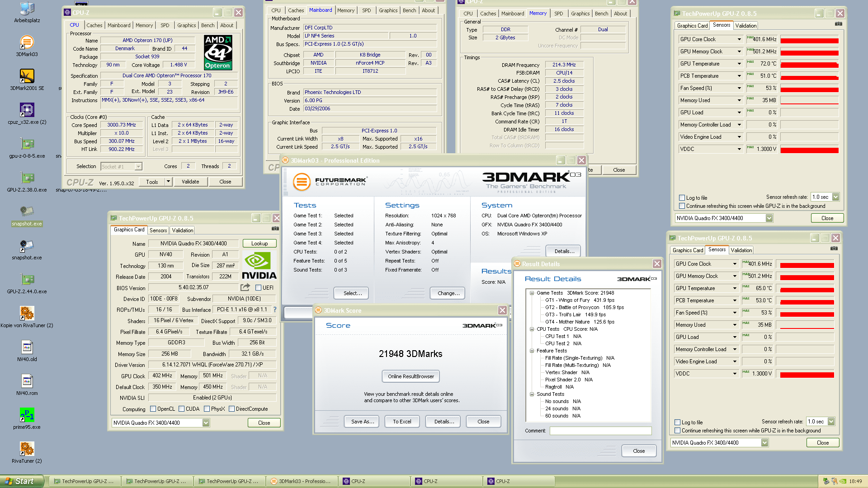Open RivaTuner (2) desktop icon

27,452
